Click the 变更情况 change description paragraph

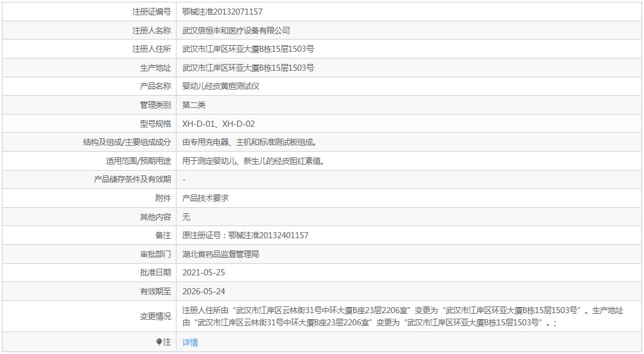[x=403, y=316]
